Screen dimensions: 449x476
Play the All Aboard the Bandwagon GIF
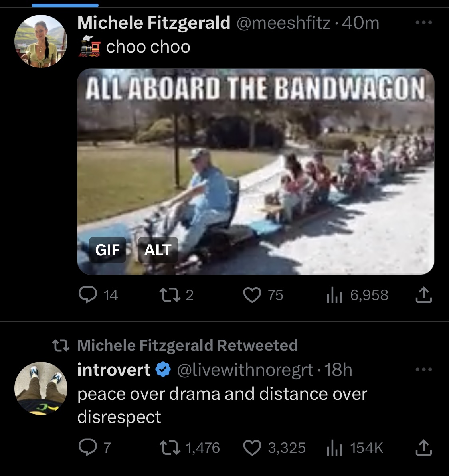coord(255,172)
